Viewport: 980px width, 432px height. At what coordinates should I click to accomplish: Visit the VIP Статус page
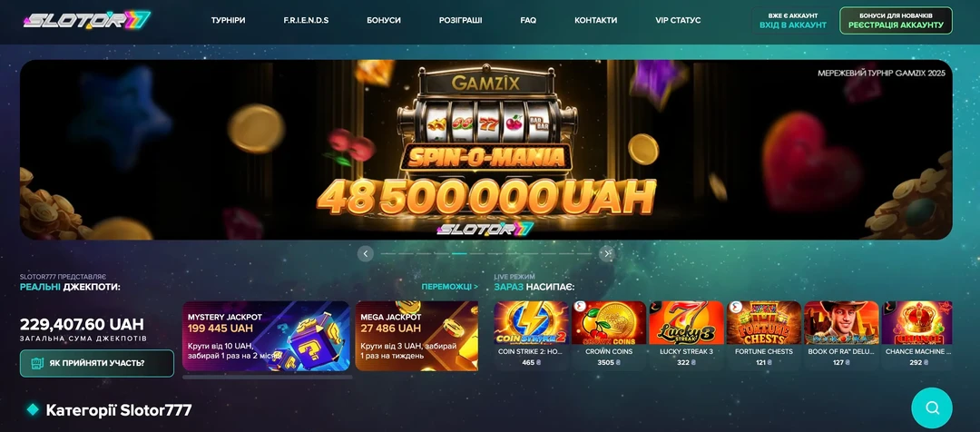678,20
